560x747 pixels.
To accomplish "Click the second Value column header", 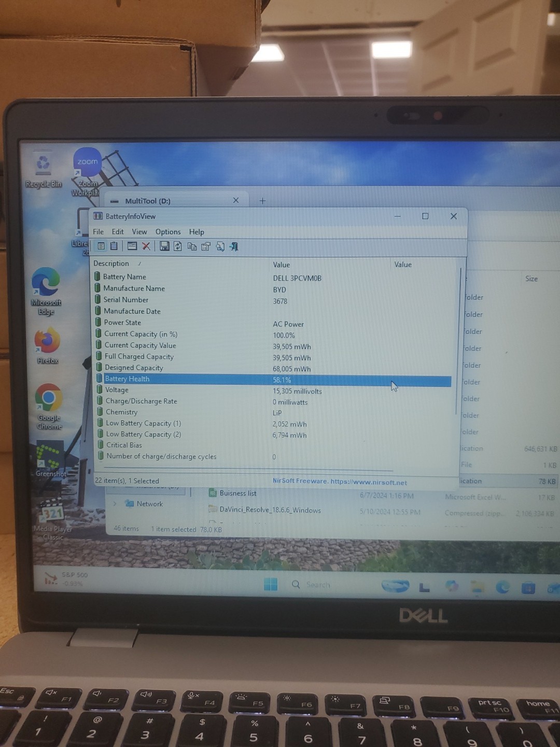I will [x=403, y=265].
